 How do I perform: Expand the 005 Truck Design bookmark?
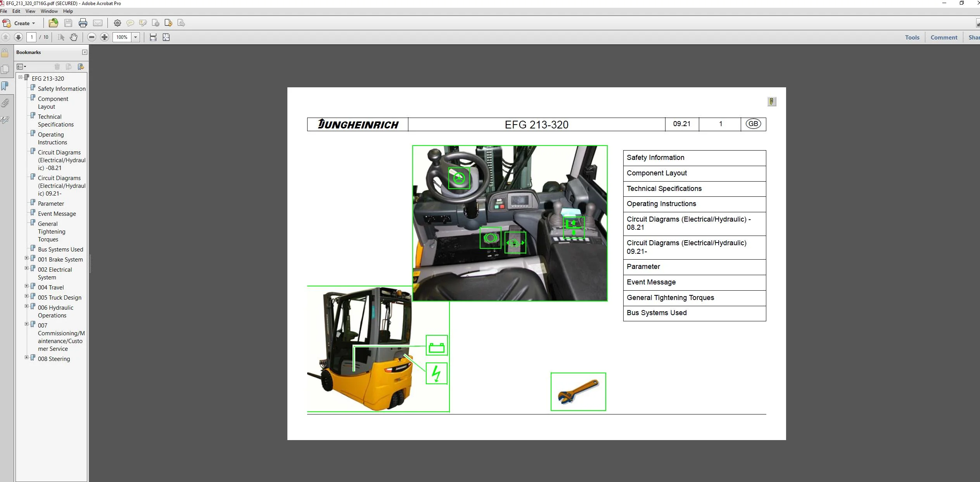(x=27, y=296)
